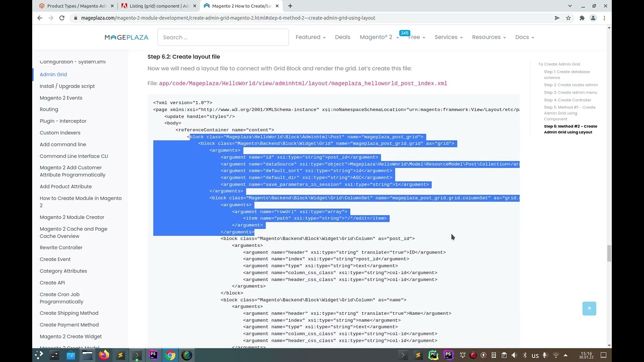Open Create Cron Job Programmatically link
Viewport: 644px width, 362px height.
coord(61,298)
